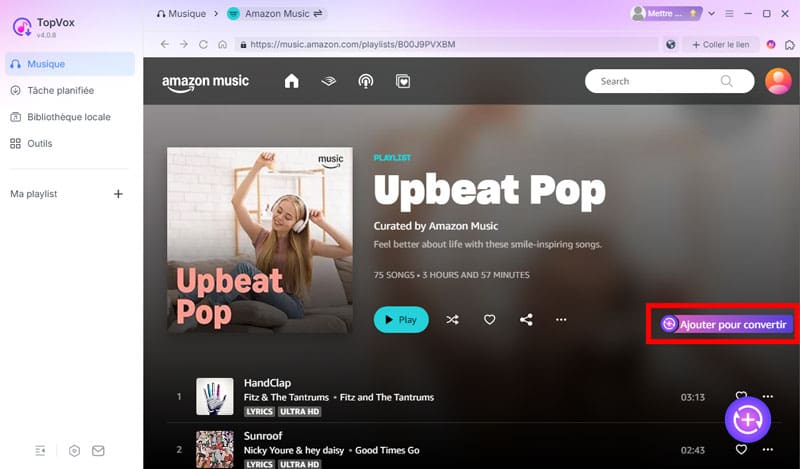Open the globe region icon
This screenshot has width=800, height=469.
[670, 44]
